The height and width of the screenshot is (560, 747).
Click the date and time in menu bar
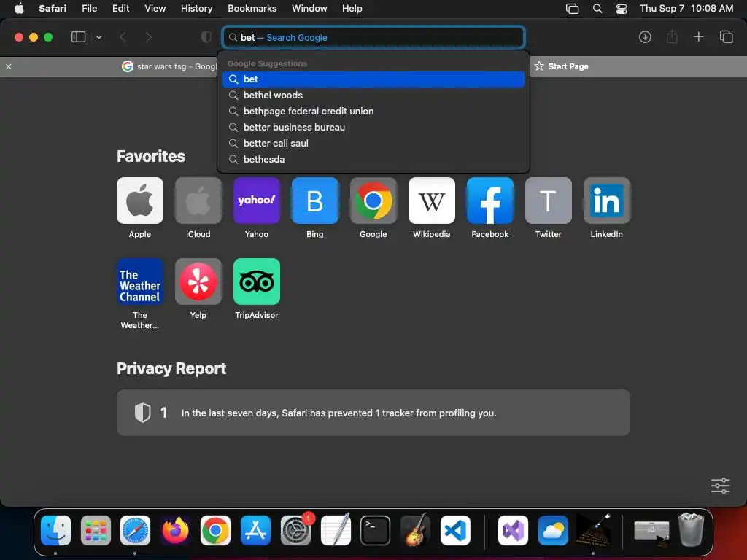tap(686, 8)
